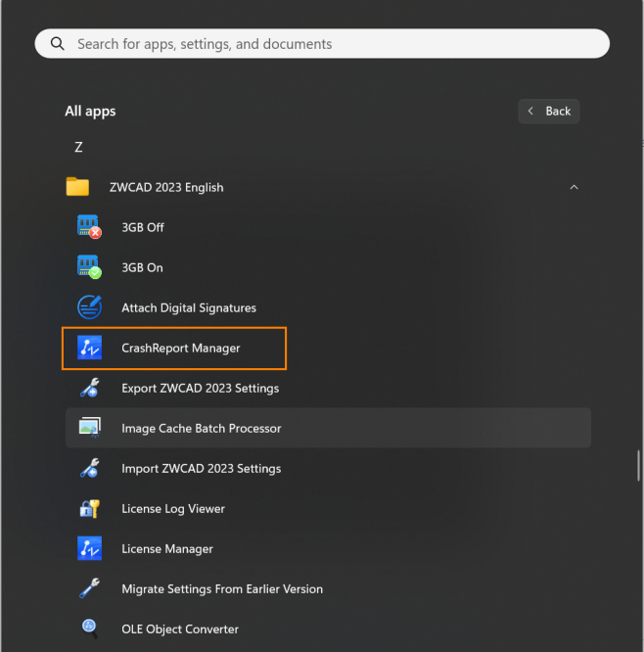
Task: Click the OLE Object Converter magnifier icon
Action: [89, 629]
